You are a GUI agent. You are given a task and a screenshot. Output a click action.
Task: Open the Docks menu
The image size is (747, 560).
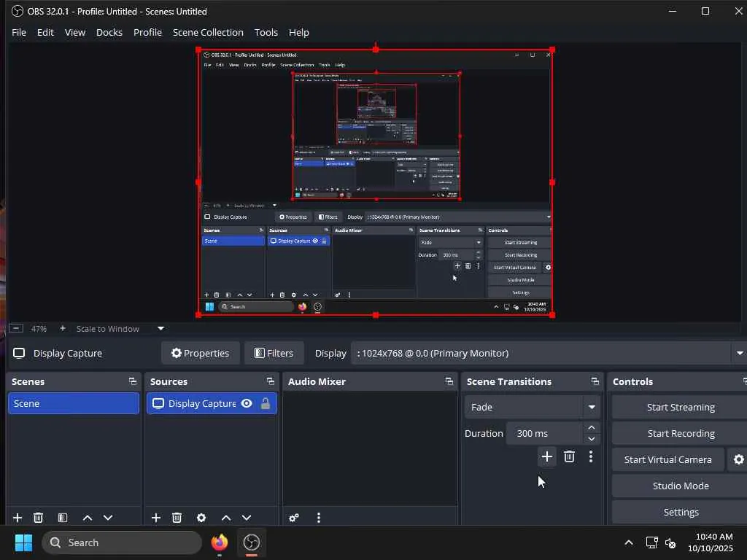[x=109, y=32]
